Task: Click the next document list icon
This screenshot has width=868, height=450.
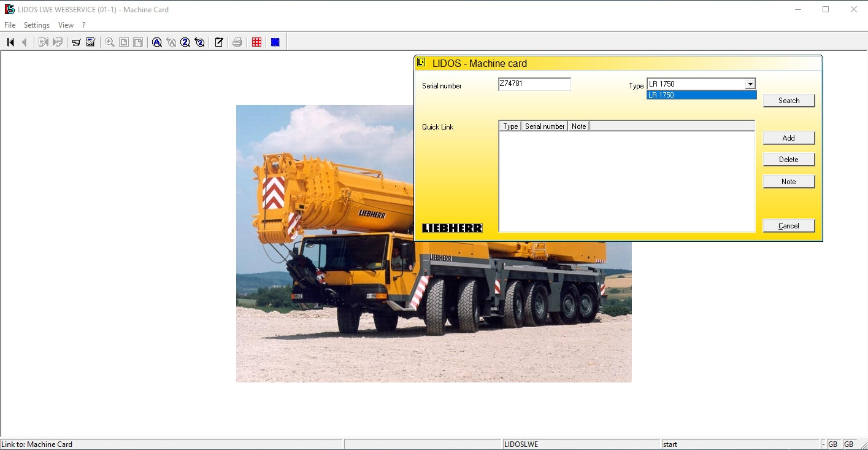Action: 58,42
